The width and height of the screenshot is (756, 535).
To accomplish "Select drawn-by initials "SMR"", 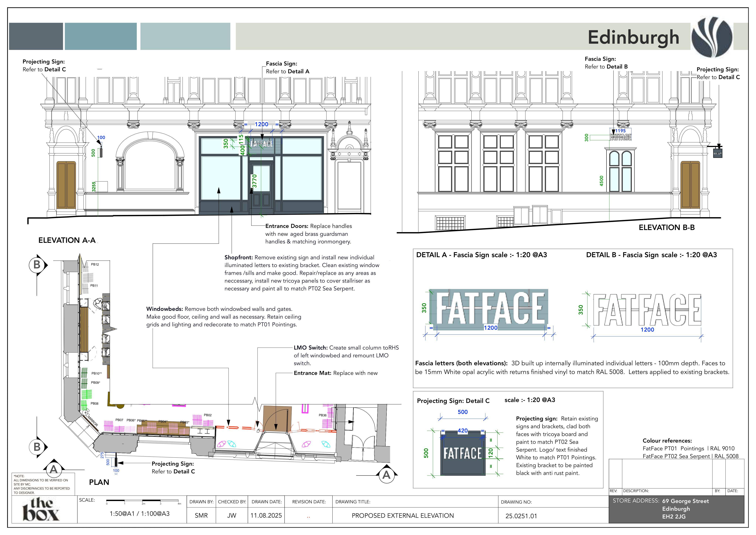I will 201,516.
